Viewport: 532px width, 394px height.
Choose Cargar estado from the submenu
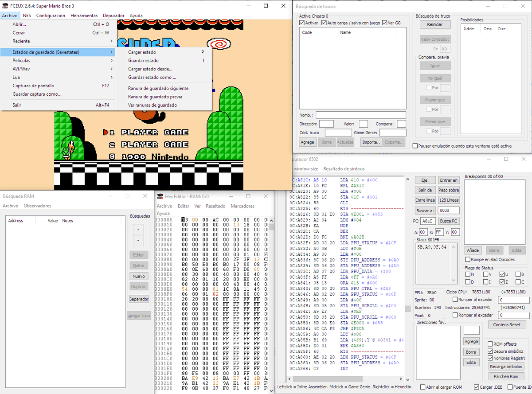pyautogui.click(x=164, y=52)
